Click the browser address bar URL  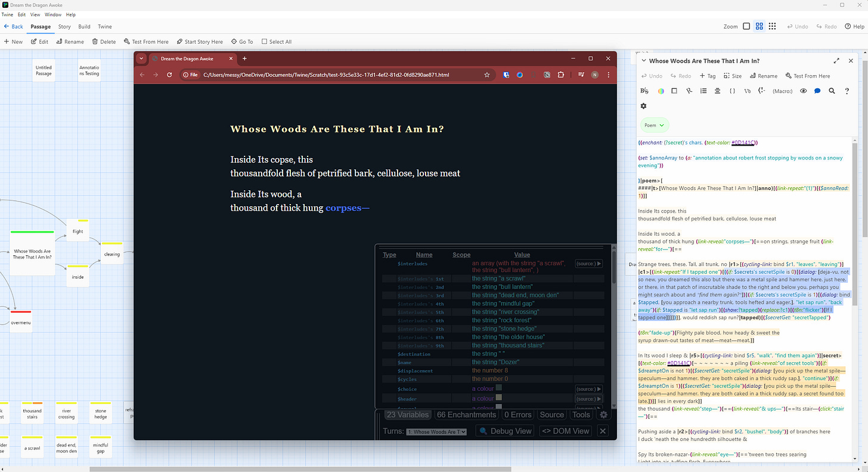point(325,75)
